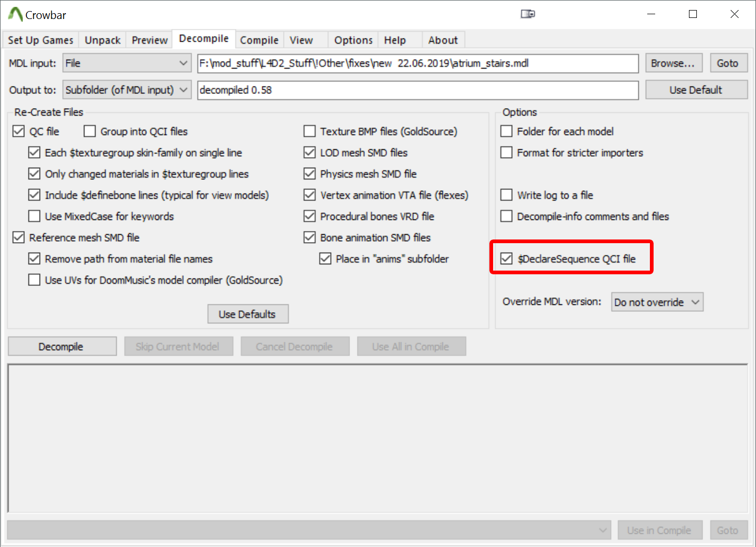Click the MDL input file path field
Image resolution: width=756 pixels, height=547 pixels.
pos(418,63)
